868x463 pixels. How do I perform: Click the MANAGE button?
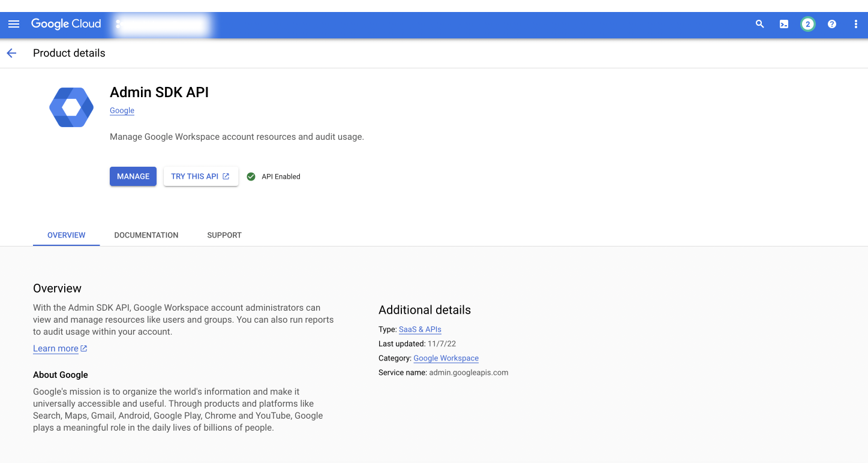(133, 176)
